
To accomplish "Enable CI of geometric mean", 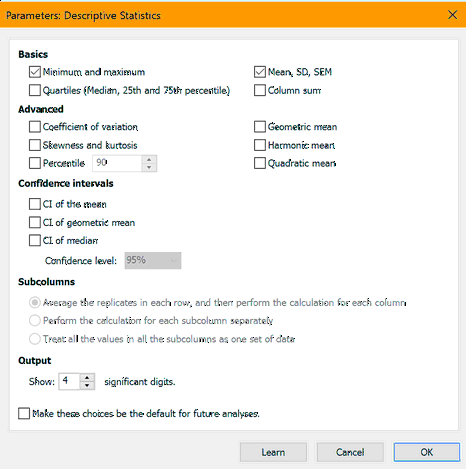I will pyautogui.click(x=35, y=222).
